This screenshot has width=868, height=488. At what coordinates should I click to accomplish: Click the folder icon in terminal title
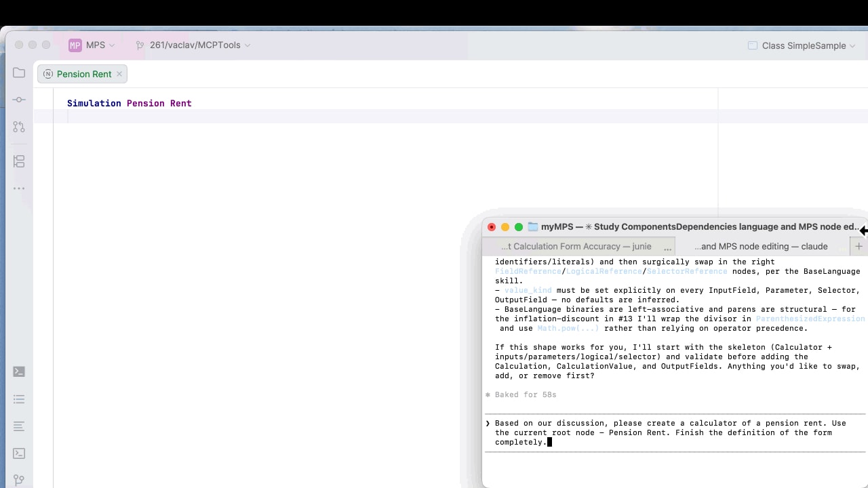click(x=533, y=227)
